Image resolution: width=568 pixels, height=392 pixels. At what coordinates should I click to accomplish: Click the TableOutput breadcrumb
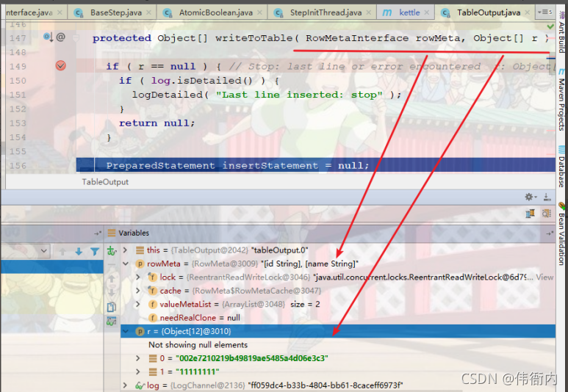point(105,182)
